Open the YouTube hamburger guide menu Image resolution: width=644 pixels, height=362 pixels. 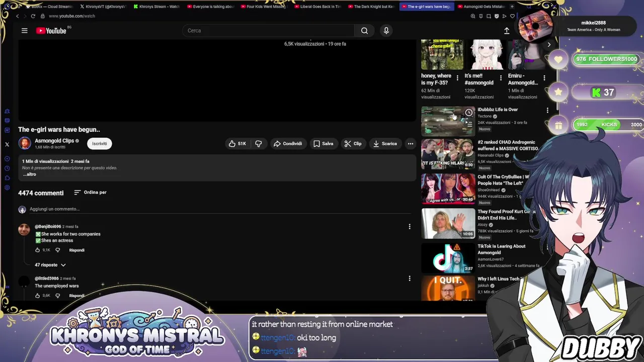(x=24, y=31)
